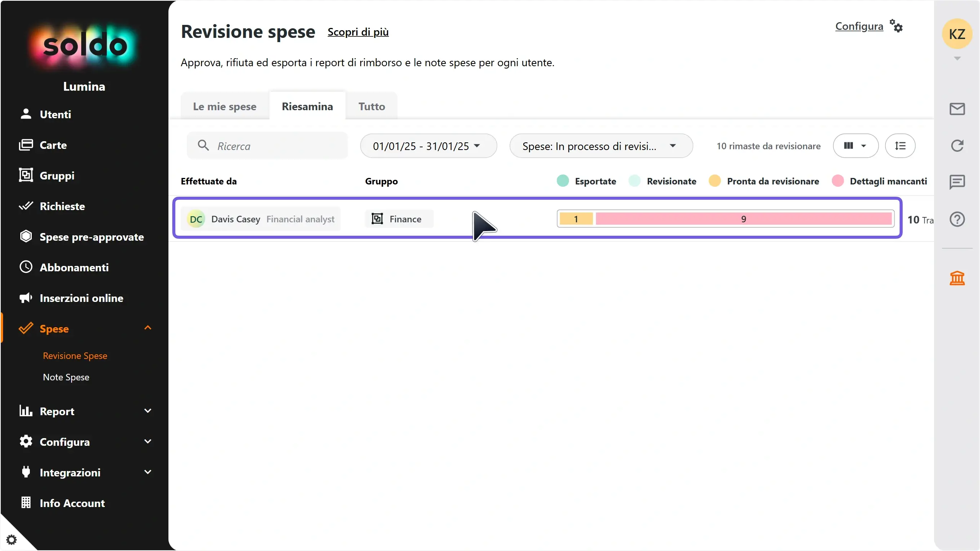This screenshot has width=980, height=551.
Task: Click the Ricerca search field
Action: pyautogui.click(x=267, y=146)
